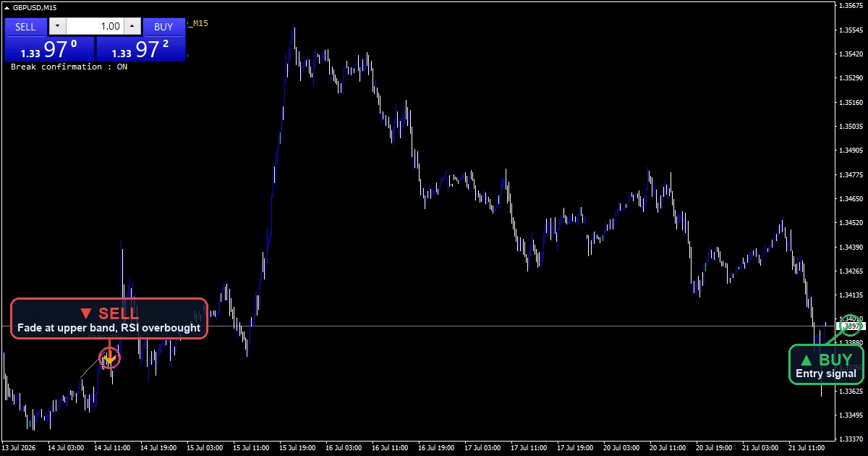
Task: Click the '17 Jul 11:00' time axis label
Action: [x=529, y=448]
